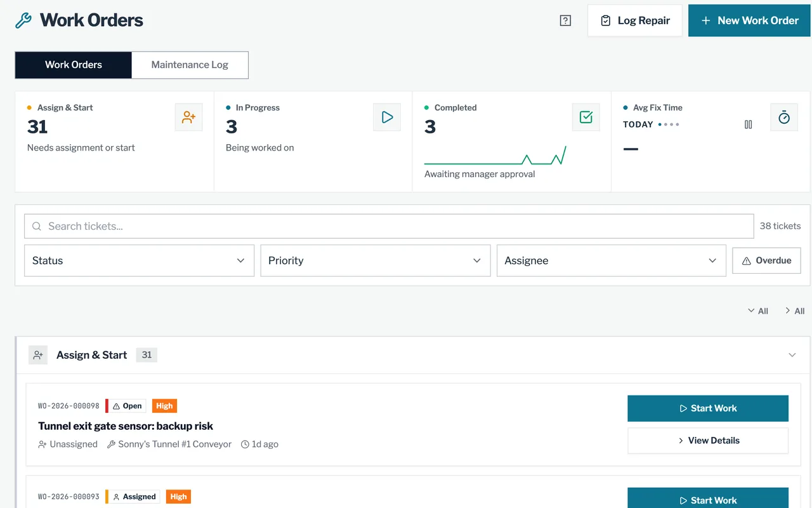Switch to the Maintenance Log tab
812x508 pixels.
(x=190, y=65)
